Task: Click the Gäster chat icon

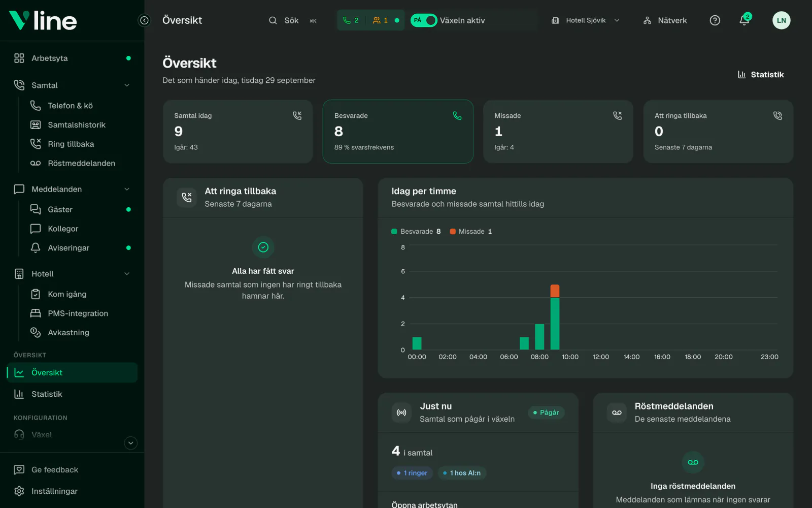Action: coord(36,209)
